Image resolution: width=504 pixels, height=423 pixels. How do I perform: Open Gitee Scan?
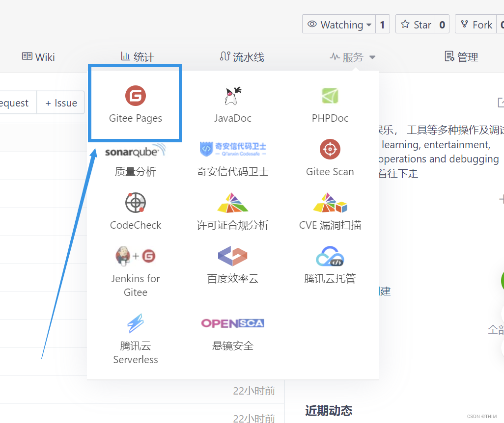pos(330,157)
